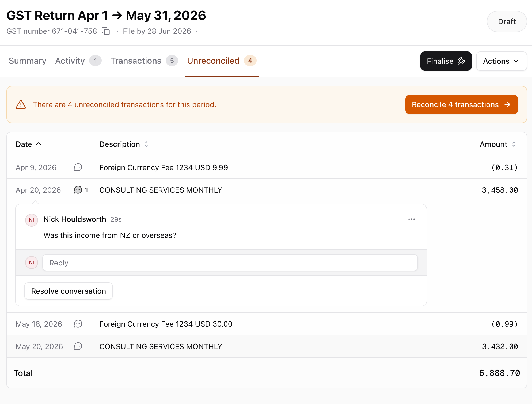Click the NI avatar beside the reply box
This screenshot has width=532, height=404.
(32, 263)
